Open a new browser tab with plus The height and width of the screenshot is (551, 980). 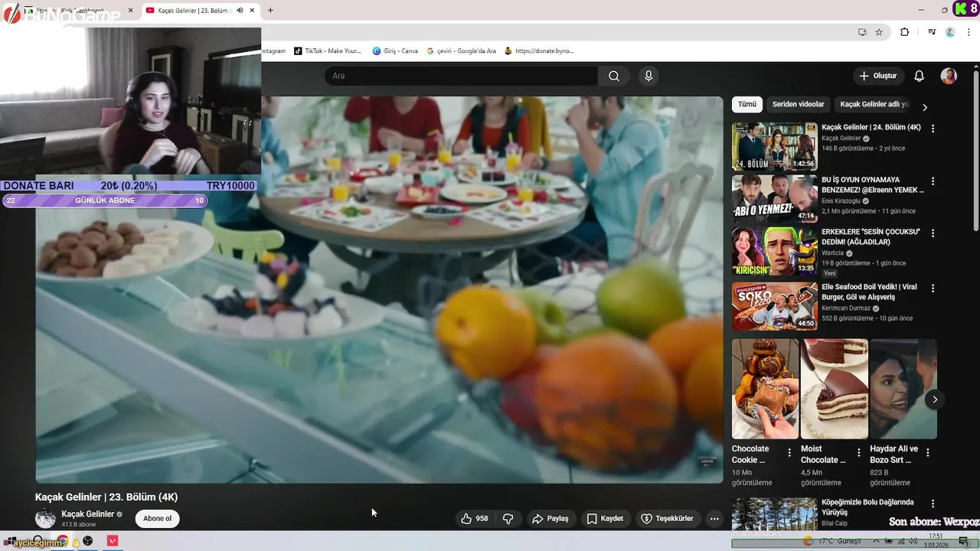tap(270, 10)
